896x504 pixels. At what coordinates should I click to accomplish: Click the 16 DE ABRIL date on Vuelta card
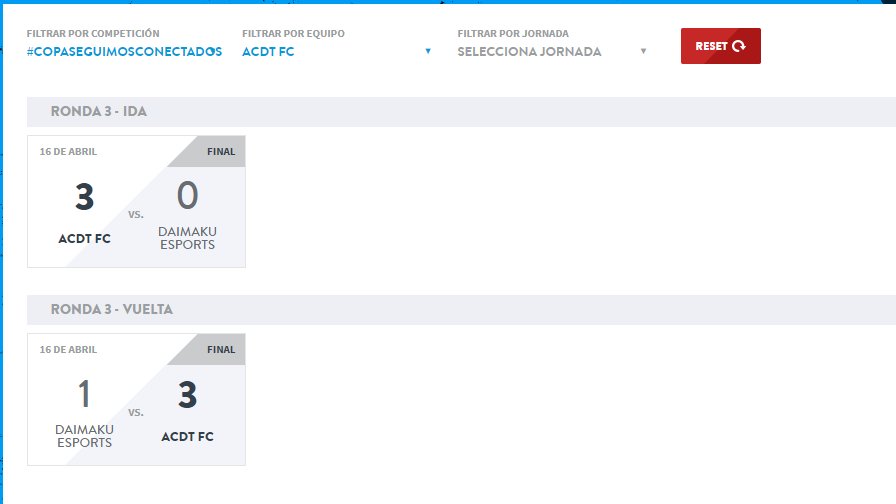point(68,349)
